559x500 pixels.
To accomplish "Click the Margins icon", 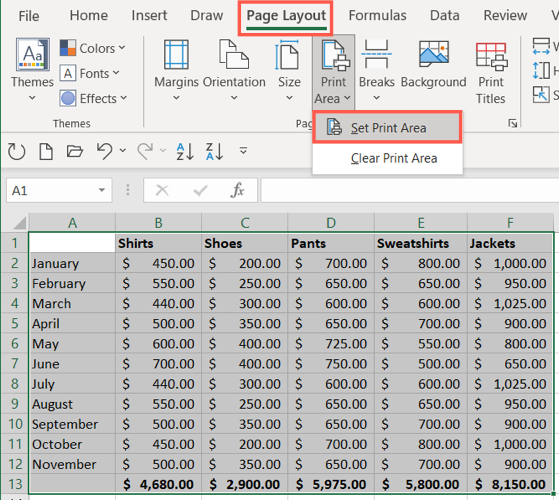I will tap(176, 54).
